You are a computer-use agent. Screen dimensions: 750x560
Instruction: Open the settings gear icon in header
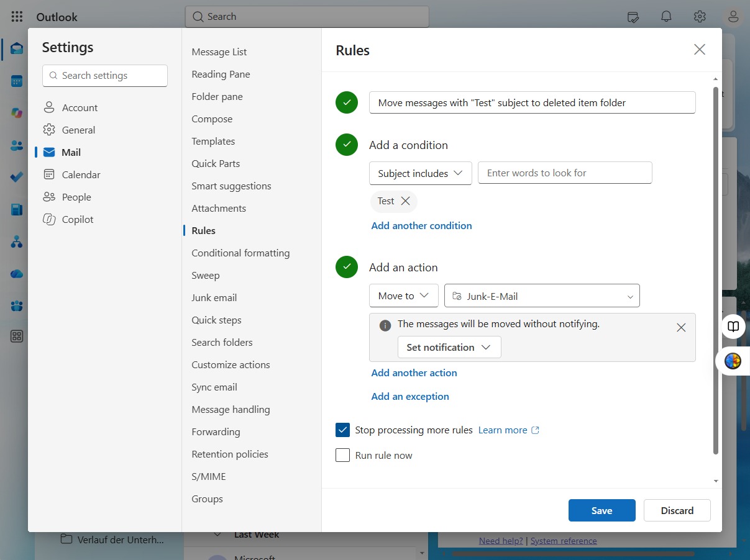700,17
